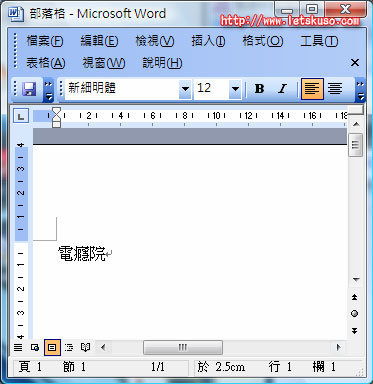
Task: Go to next page double-arrow button
Action: coord(355,330)
